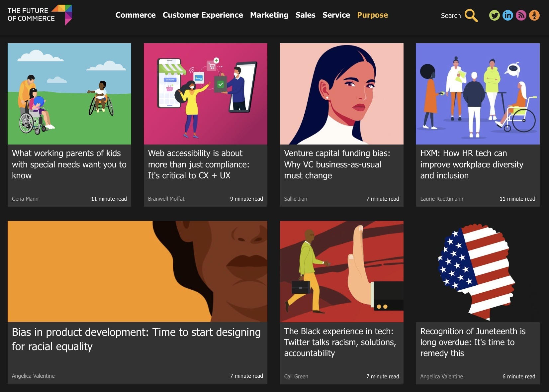Open the HXM workplace diversity article
The width and height of the screenshot is (549, 392).
[472, 164]
